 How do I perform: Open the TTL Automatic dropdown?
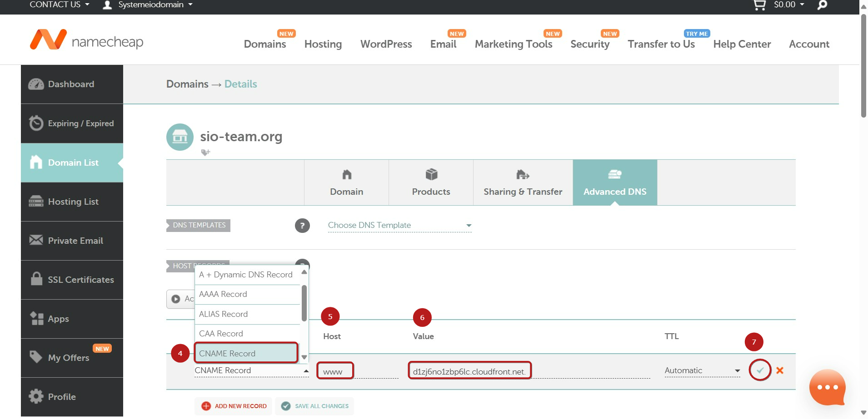click(x=702, y=371)
